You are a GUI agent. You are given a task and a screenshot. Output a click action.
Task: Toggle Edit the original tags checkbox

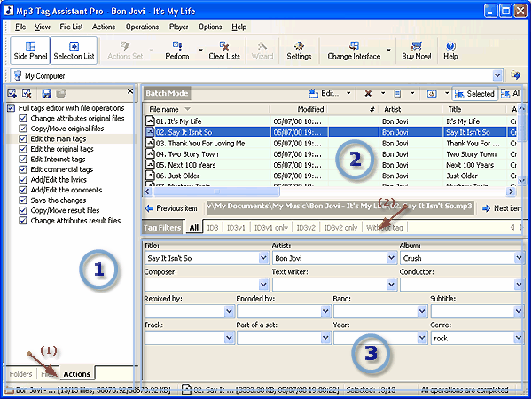23,149
